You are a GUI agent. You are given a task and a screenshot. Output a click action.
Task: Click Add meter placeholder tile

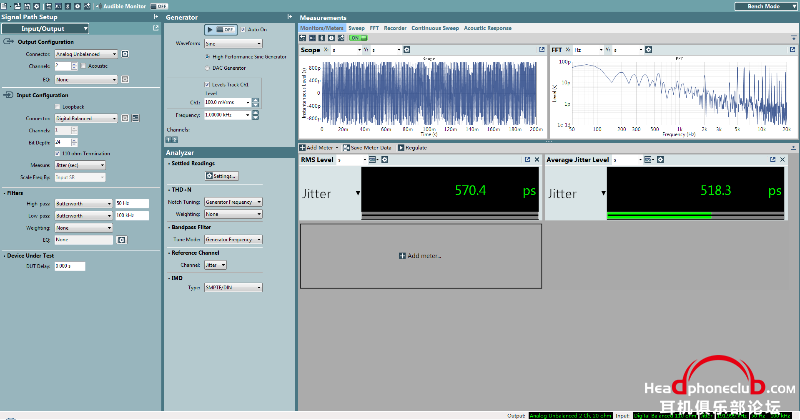tap(421, 256)
